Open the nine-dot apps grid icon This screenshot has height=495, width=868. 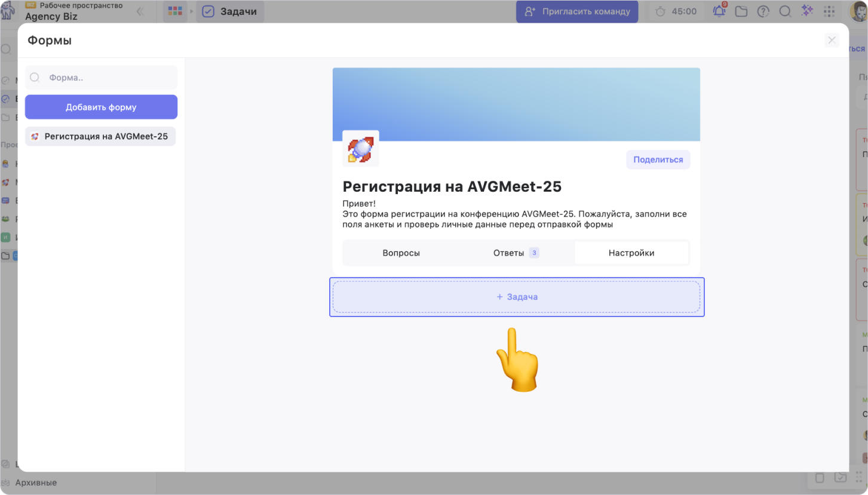(829, 11)
